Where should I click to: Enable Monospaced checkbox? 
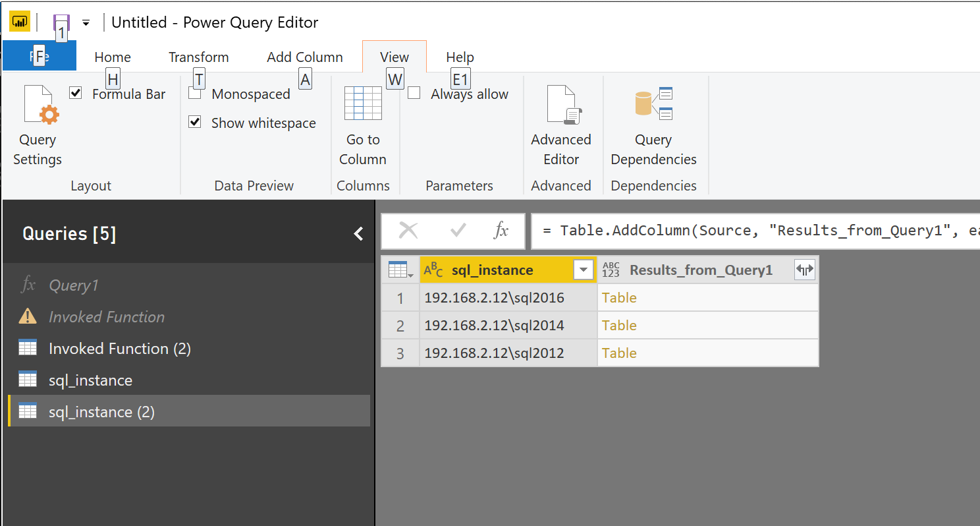click(195, 94)
